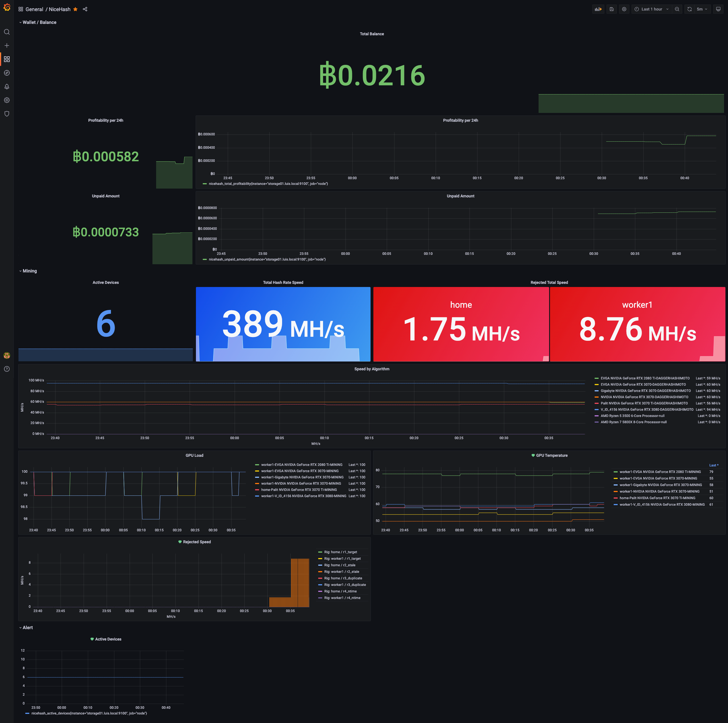Click the Create (+) icon in sidebar
Viewport: 728px width, 723px height.
tap(7, 45)
